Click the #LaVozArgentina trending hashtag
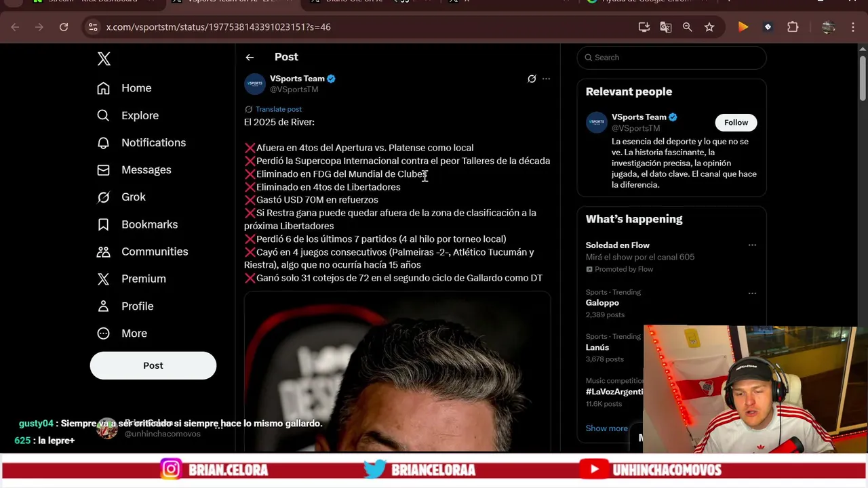The width and height of the screenshot is (868, 488). click(614, 392)
